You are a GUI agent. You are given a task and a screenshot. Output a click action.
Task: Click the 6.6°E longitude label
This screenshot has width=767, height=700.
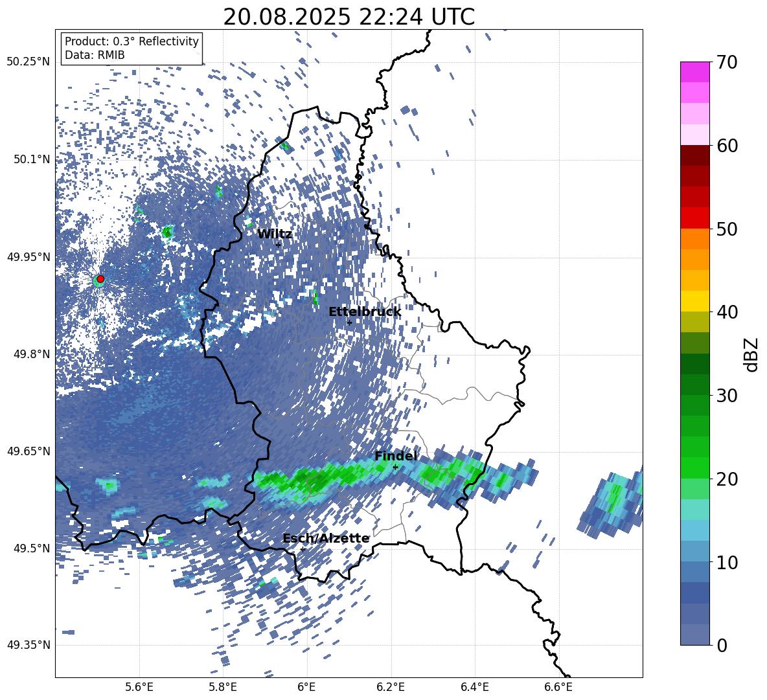[558, 687]
